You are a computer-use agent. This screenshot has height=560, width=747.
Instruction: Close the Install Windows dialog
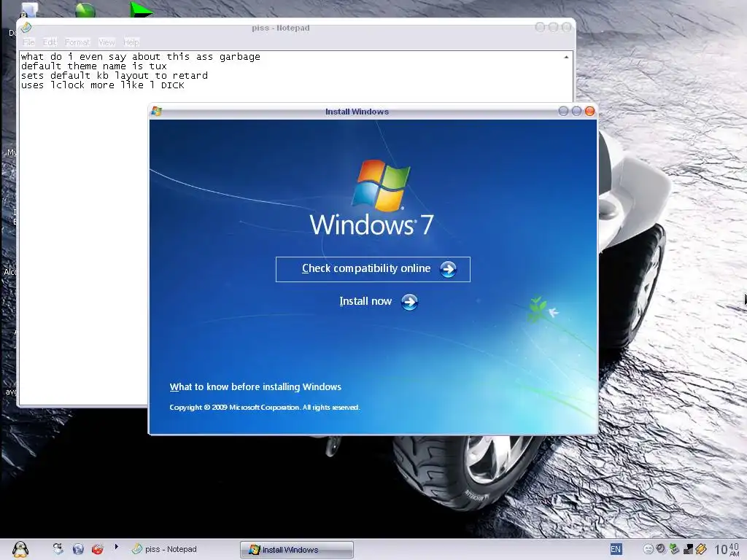point(589,111)
